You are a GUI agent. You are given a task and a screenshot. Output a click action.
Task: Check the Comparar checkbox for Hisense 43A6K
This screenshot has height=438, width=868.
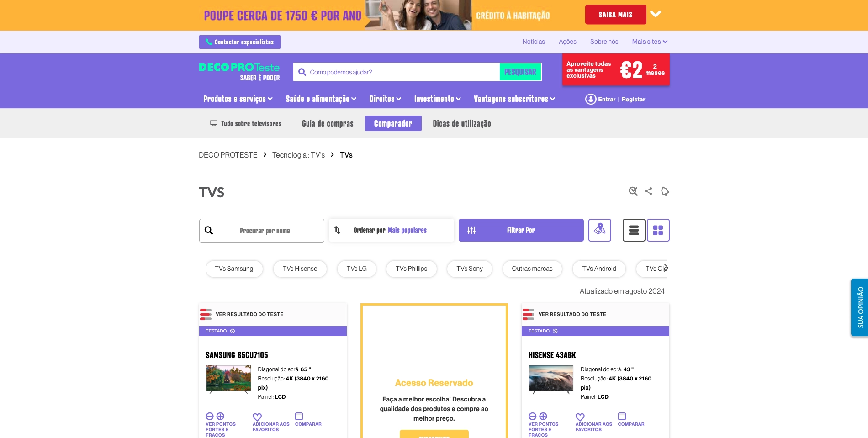[x=622, y=416]
